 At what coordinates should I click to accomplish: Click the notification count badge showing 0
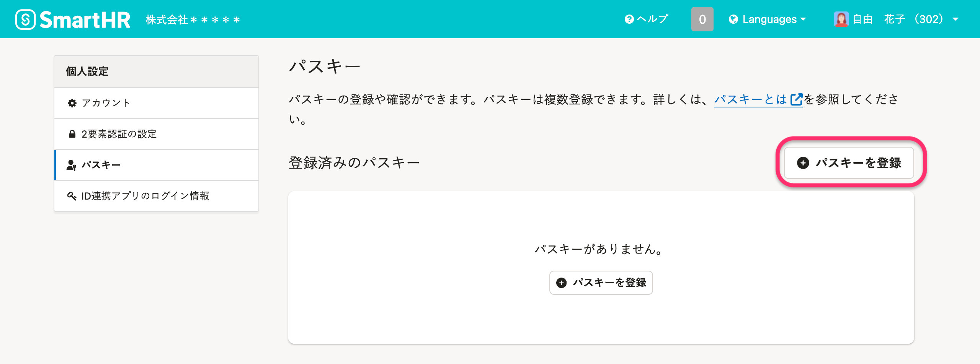point(702,19)
